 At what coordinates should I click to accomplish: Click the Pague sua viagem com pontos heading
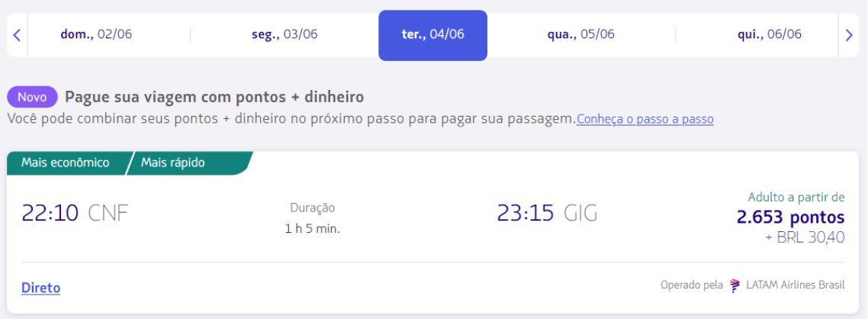coord(214,97)
